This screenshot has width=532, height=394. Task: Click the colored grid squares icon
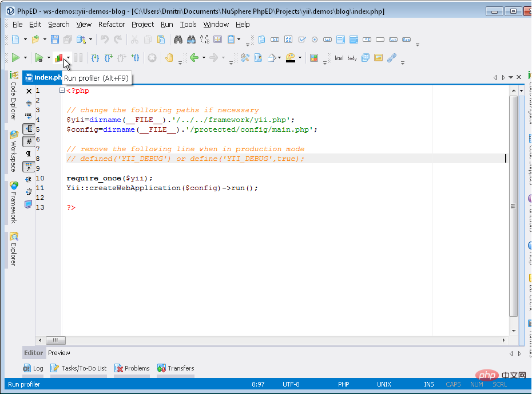[x=314, y=58]
